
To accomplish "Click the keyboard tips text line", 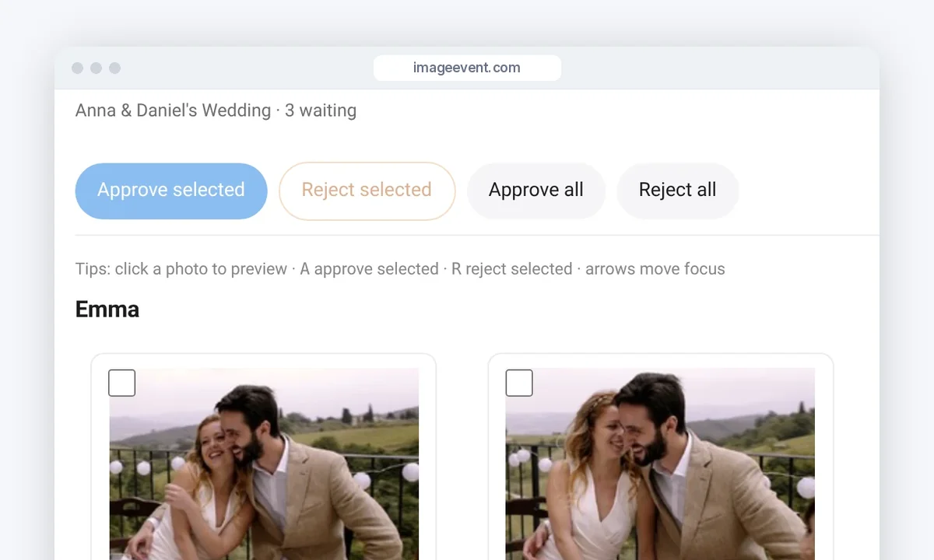I will pos(400,269).
